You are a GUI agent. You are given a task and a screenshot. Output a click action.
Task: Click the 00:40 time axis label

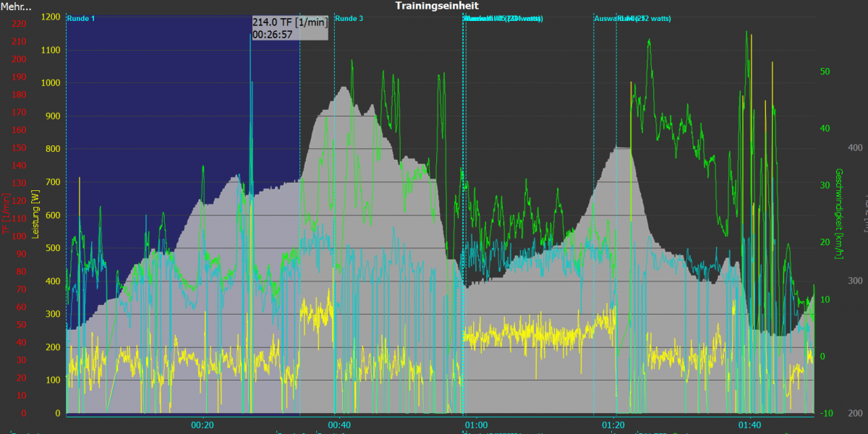coord(339,425)
